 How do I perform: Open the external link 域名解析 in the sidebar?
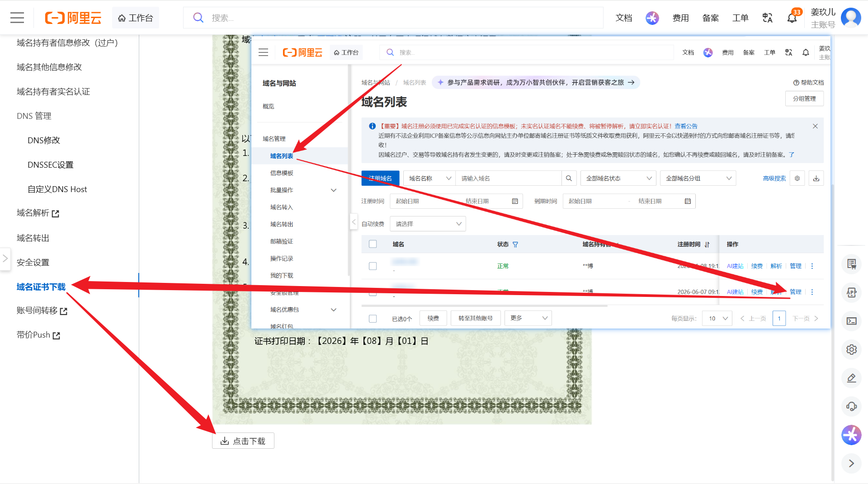pyautogui.click(x=38, y=213)
